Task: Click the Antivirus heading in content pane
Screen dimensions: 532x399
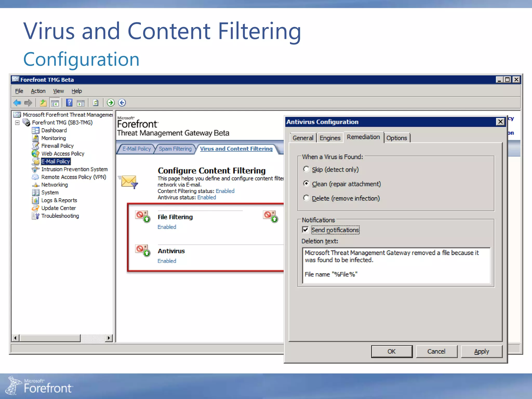Action: (171, 251)
